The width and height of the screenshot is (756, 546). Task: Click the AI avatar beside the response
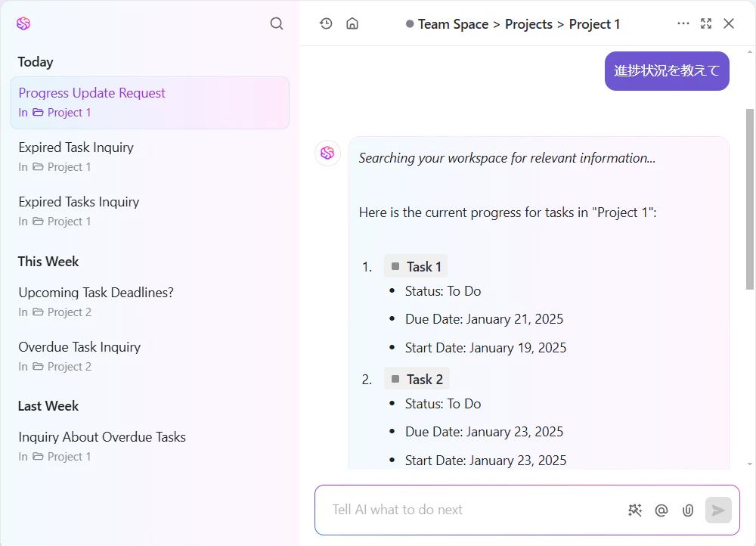(x=327, y=153)
